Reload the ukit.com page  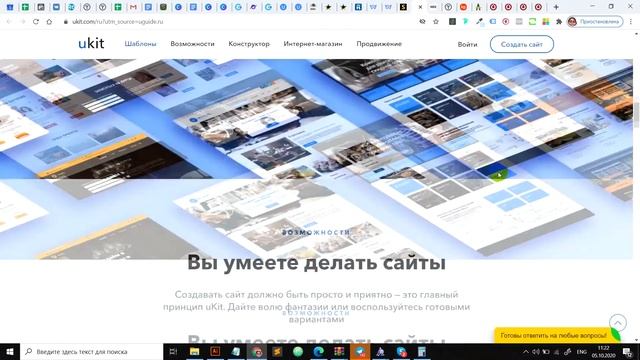36,22
